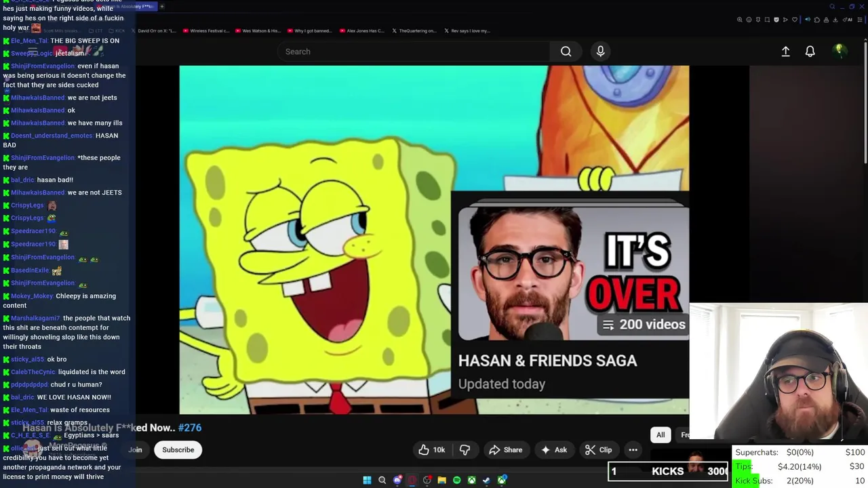Join the channel membership
Viewport: 868px width, 488px height.
pyautogui.click(x=136, y=450)
